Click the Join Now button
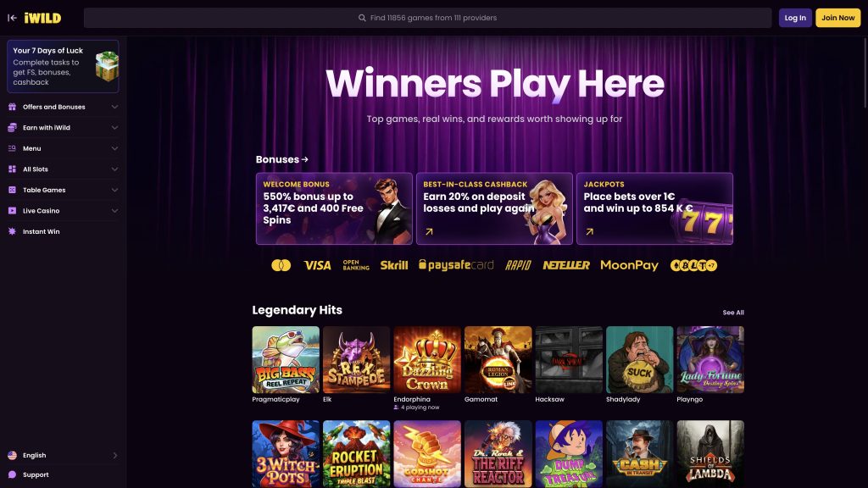 [837, 18]
